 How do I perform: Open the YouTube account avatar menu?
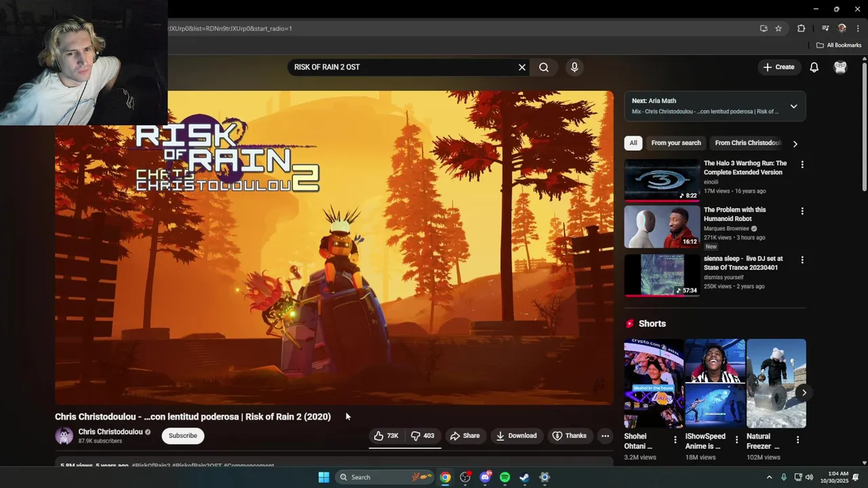pyautogui.click(x=841, y=67)
